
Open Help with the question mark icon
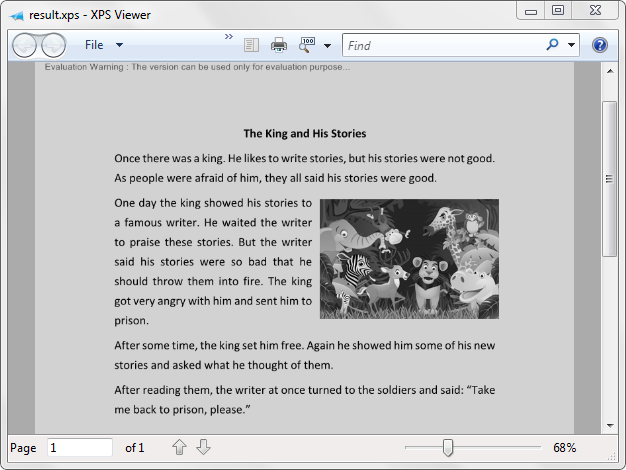pyautogui.click(x=600, y=45)
